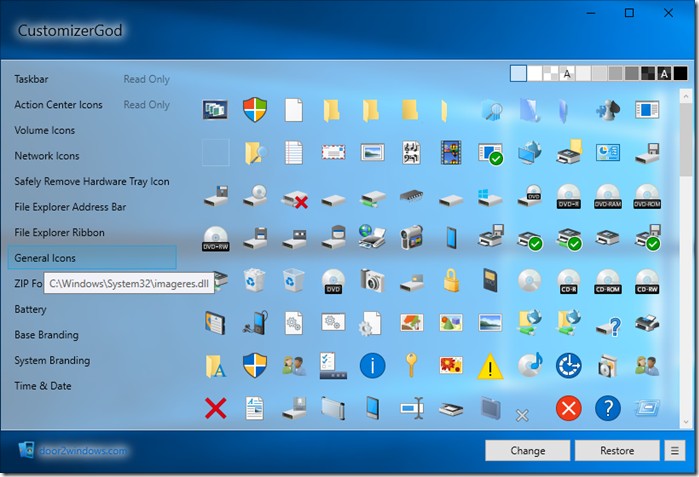Screen dimensions: 699x477
Task: Select the DVD-ROM disc icon
Action: tap(647, 197)
